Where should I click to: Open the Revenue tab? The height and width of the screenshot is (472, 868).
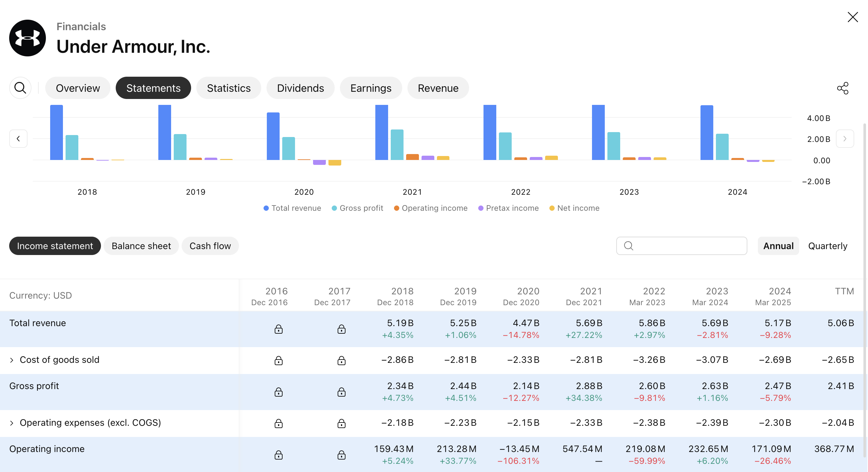438,88
